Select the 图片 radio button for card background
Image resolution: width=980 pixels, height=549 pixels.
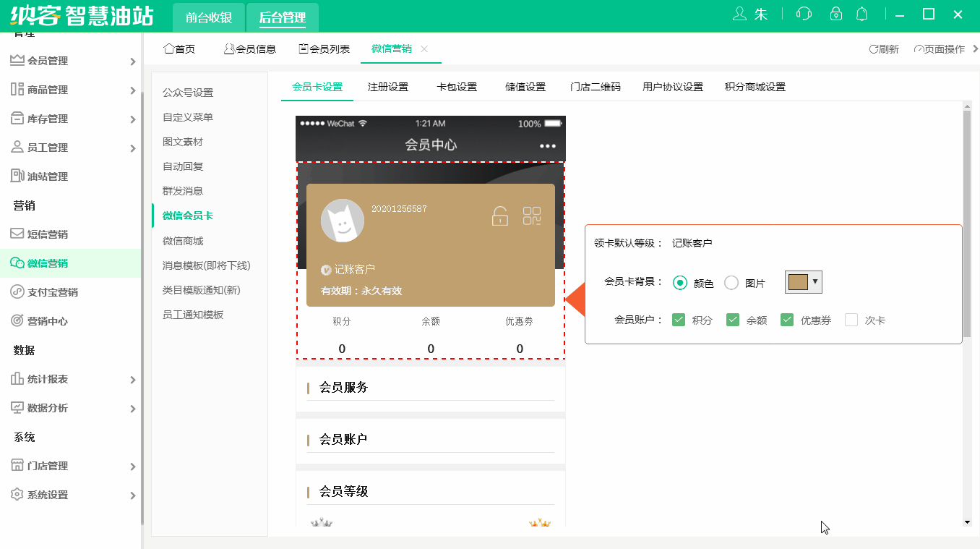point(731,283)
